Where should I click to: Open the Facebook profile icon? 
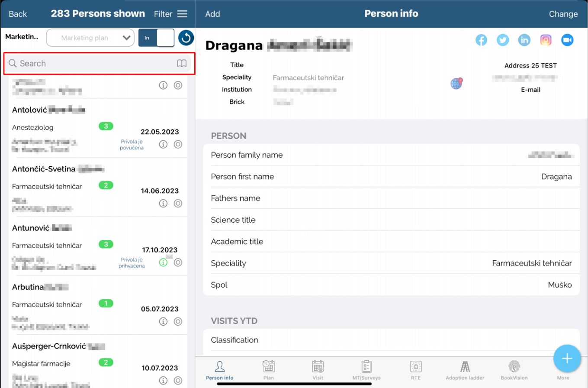click(481, 40)
